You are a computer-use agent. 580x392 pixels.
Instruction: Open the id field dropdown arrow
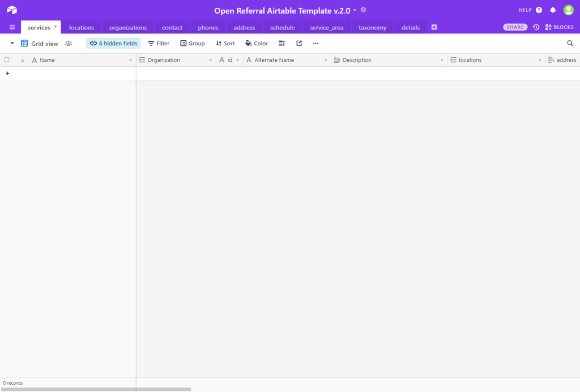237,60
